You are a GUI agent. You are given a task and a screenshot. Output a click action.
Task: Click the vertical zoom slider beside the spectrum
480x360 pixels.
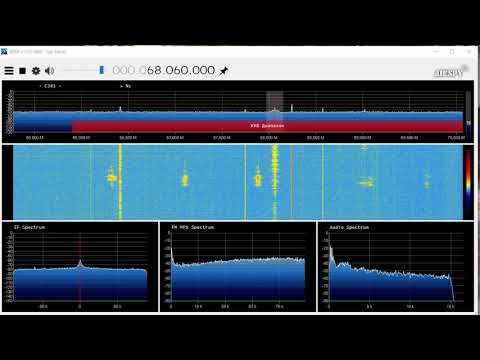(x=468, y=112)
